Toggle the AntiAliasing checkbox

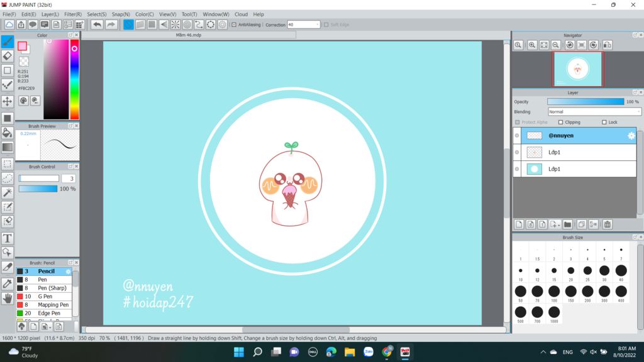point(234,25)
